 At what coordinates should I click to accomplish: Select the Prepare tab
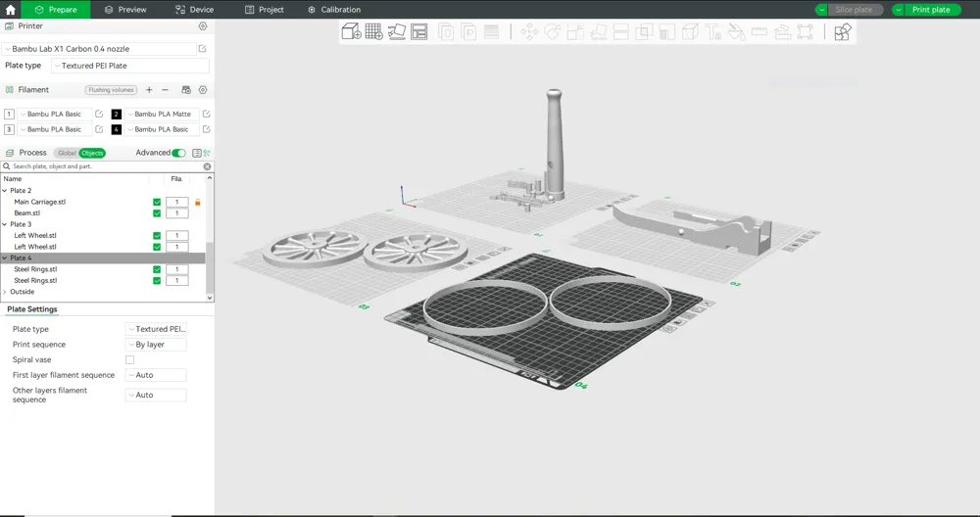(x=56, y=10)
